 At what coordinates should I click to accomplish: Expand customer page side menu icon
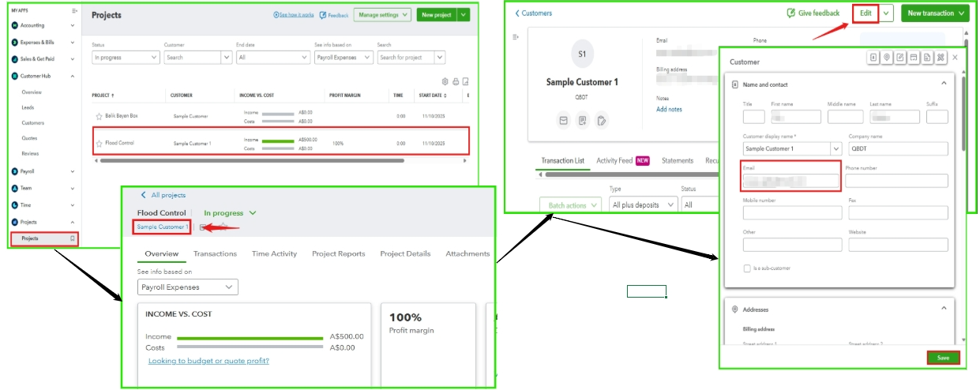(516, 36)
